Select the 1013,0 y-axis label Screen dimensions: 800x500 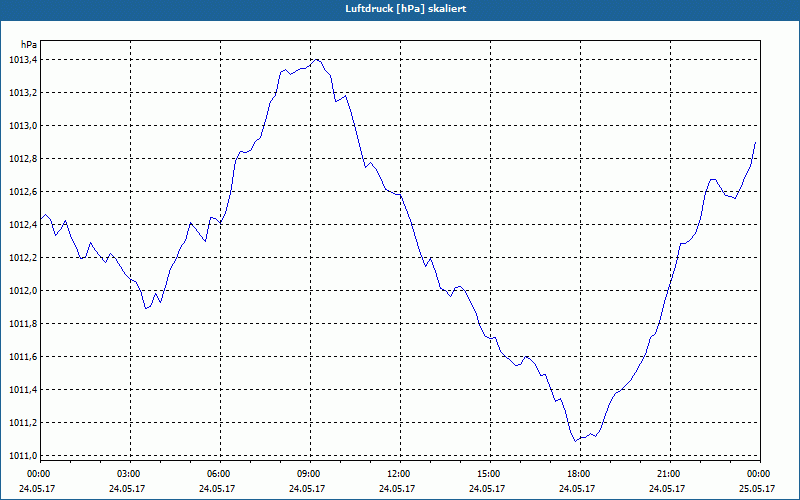point(23,126)
